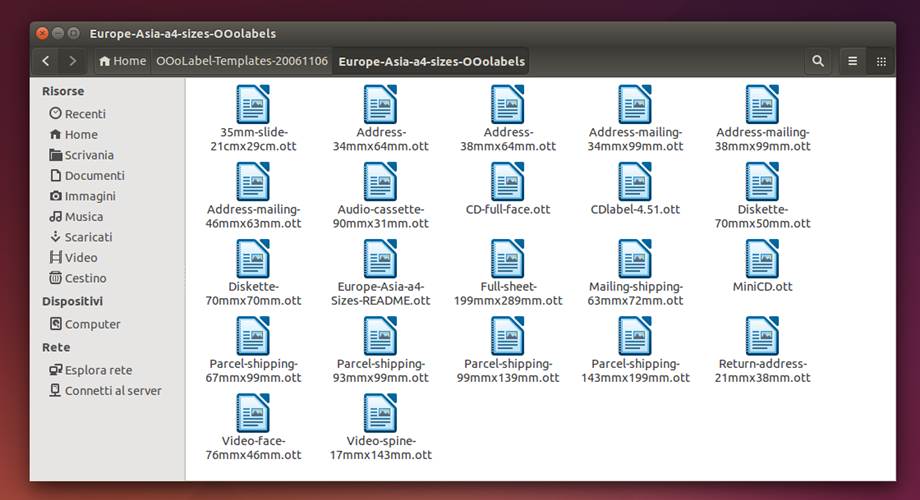This screenshot has width=920, height=500.
Task: Go back to the previous folder
Action: click(46, 61)
